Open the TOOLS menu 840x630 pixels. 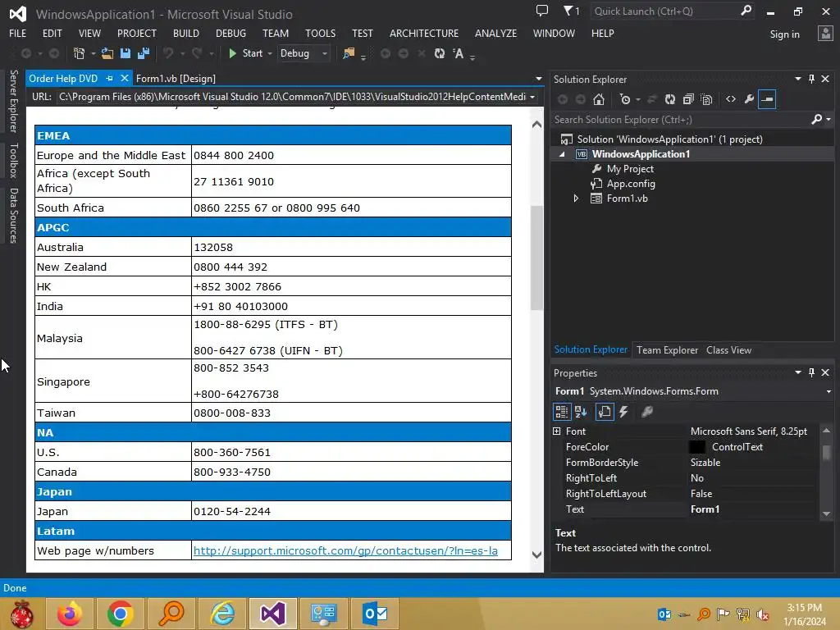321,33
